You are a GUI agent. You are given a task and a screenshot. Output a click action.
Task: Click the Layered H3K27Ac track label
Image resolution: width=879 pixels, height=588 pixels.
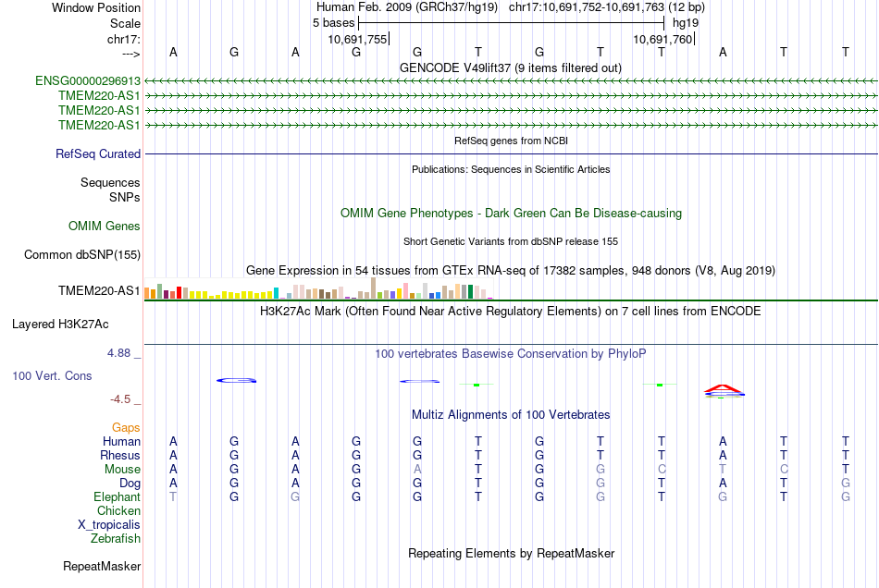[60, 324]
